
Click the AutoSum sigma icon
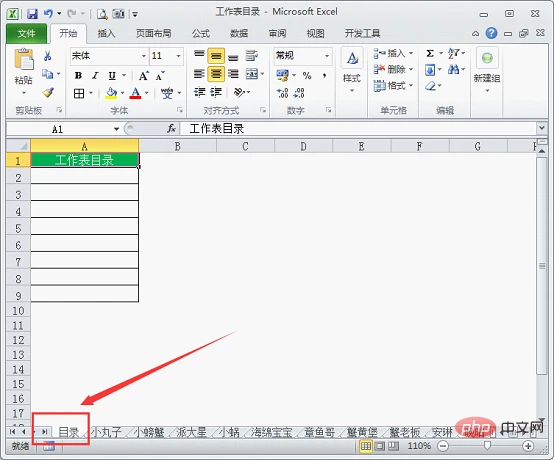coord(430,53)
